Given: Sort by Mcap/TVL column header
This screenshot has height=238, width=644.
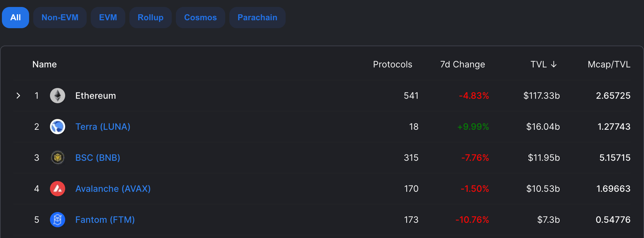Looking at the screenshot, I should (x=609, y=65).
